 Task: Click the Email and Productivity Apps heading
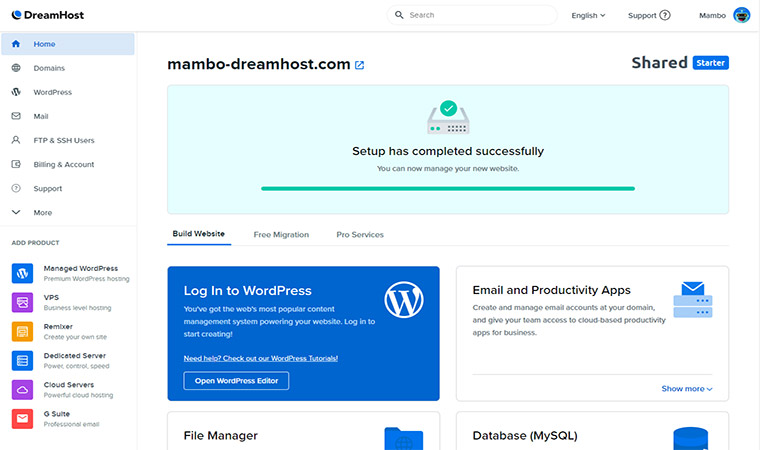(552, 290)
